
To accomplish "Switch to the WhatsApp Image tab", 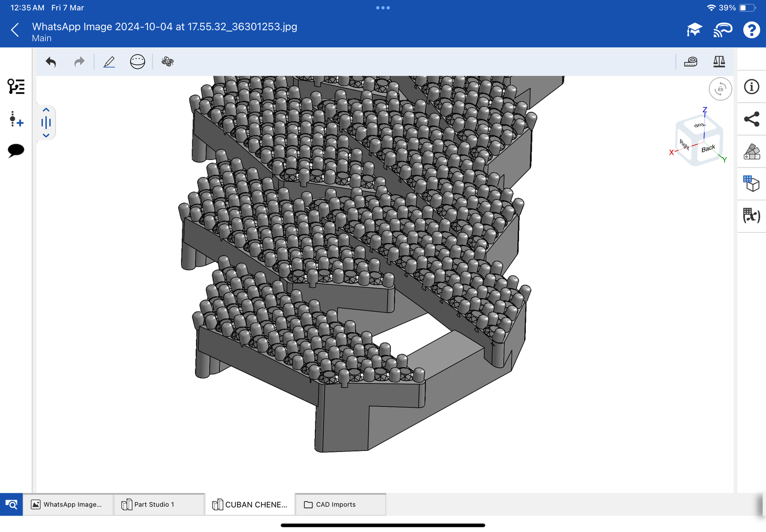I will (68, 504).
